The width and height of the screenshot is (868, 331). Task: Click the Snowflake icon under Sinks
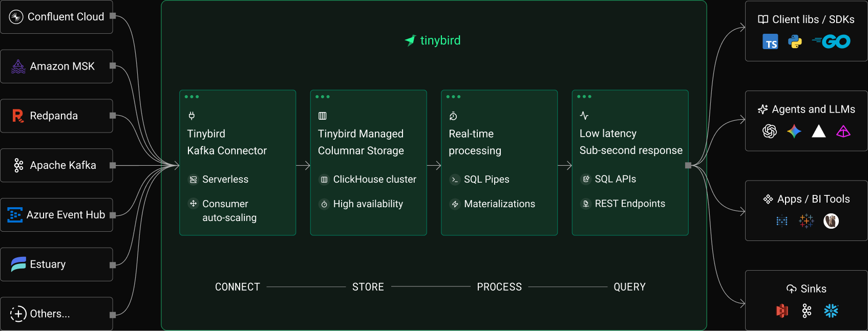coord(831,311)
